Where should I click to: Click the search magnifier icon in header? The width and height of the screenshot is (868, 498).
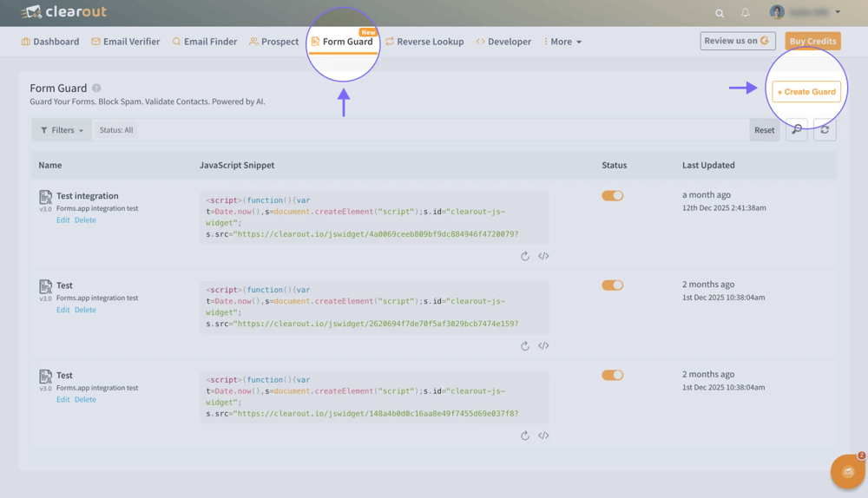pos(720,13)
